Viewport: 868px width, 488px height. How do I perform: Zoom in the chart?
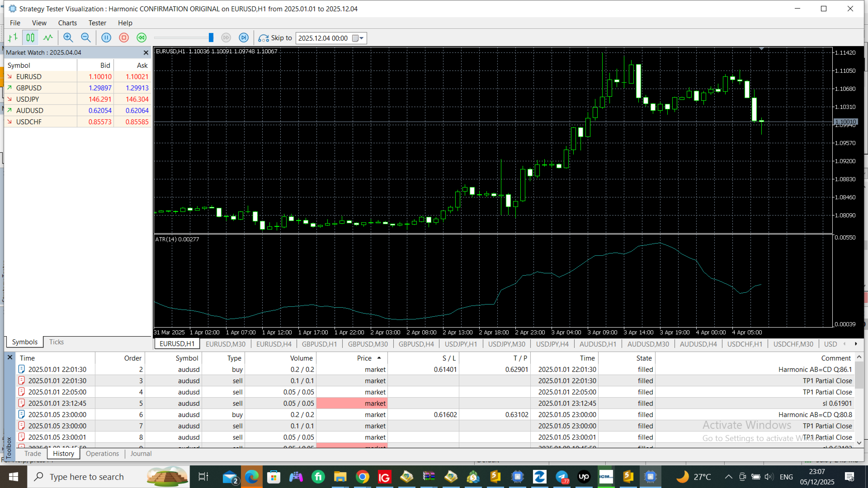68,38
